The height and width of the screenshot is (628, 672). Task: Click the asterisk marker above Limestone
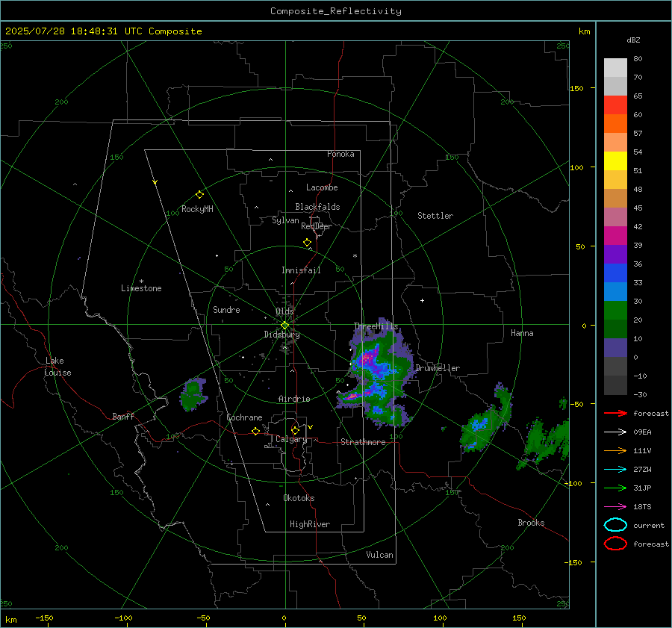tap(141, 282)
